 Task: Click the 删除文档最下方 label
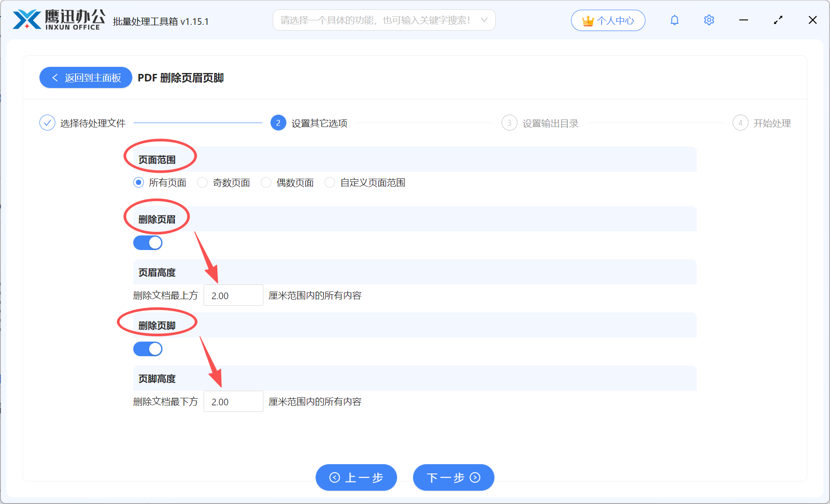coord(166,402)
